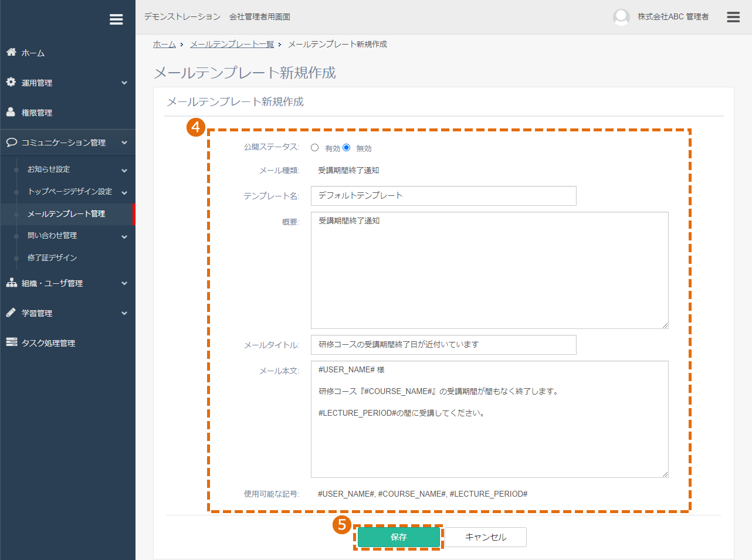The image size is (752, 560).
Task: Expand the 問い合わせ管理 chevron
Action: [124, 237]
